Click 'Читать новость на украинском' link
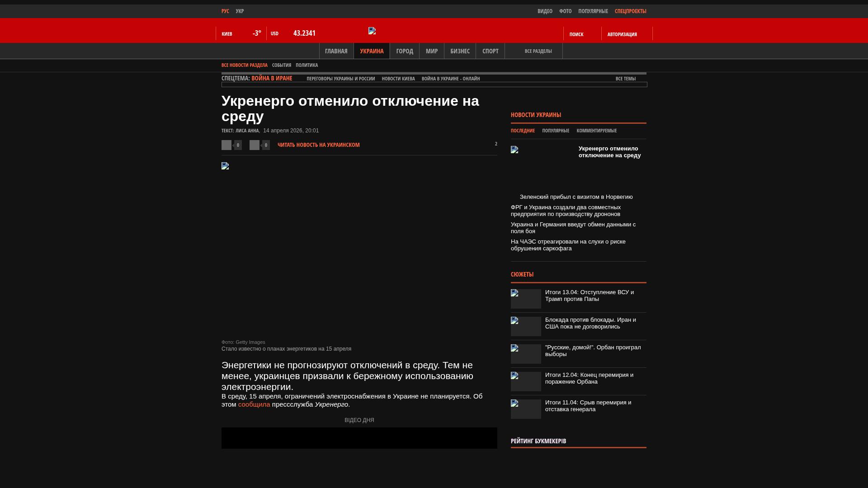Image resolution: width=868 pixels, height=488 pixels. pos(318,145)
